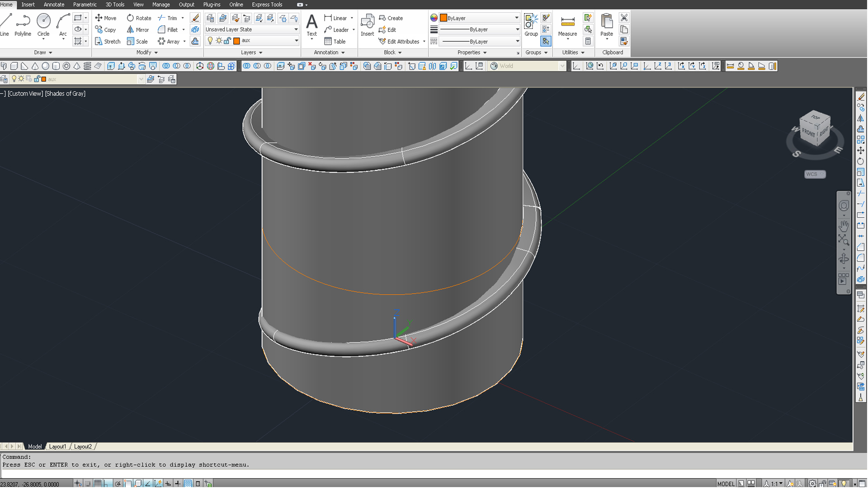
Task: Click the Stretch tool
Action: click(108, 42)
